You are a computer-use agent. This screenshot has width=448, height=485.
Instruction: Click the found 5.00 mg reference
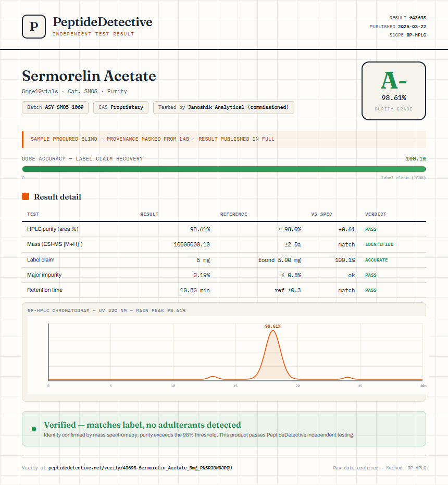click(279, 260)
